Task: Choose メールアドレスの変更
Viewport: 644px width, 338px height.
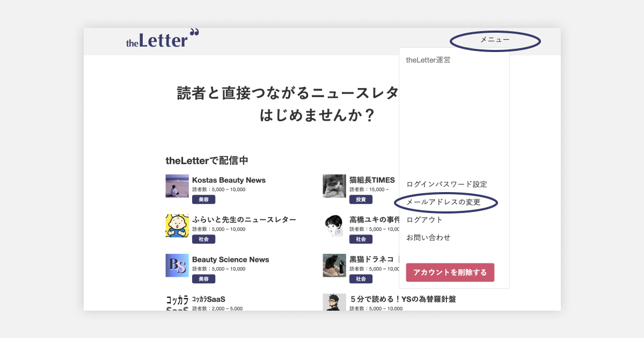Action: (443, 202)
